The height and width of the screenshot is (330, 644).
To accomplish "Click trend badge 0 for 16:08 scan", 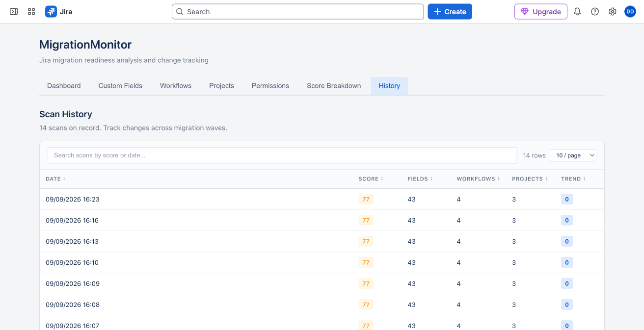I will [567, 305].
